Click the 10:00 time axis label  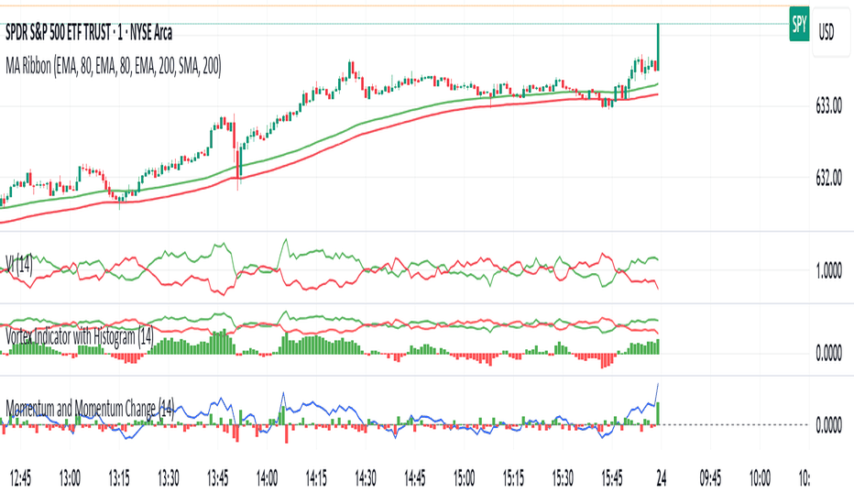[760, 478]
